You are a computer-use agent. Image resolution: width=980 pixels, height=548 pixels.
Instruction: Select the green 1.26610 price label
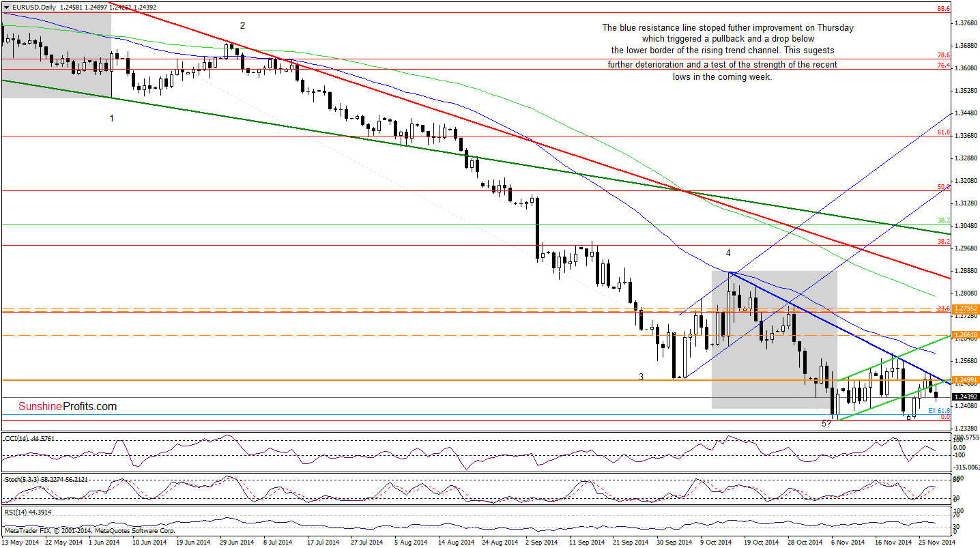[966, 335]
